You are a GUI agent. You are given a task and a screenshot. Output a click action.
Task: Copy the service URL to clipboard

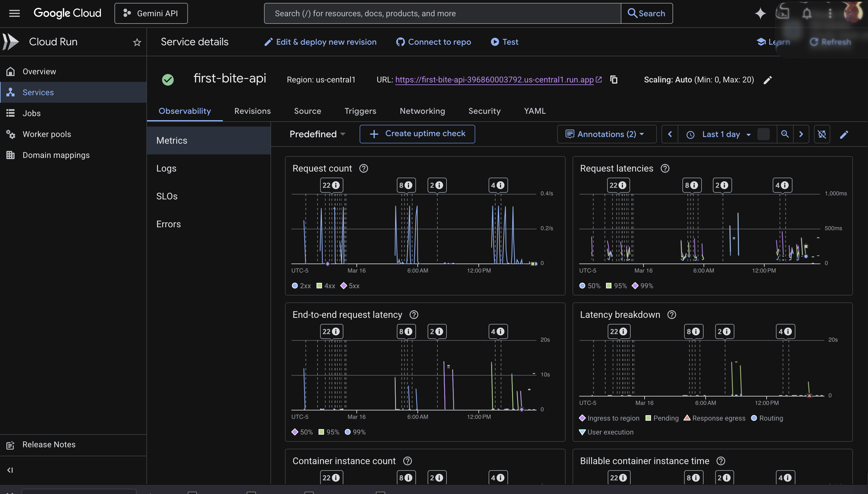(614, 80)
